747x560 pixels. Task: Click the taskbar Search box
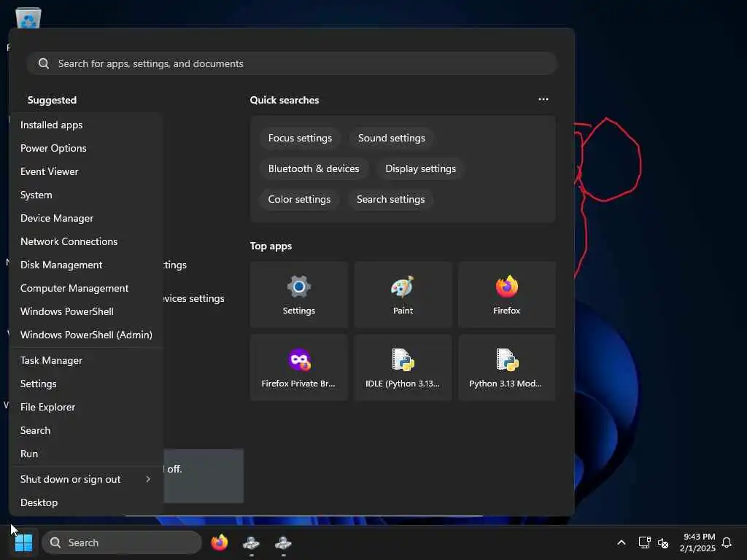[122, 542]
